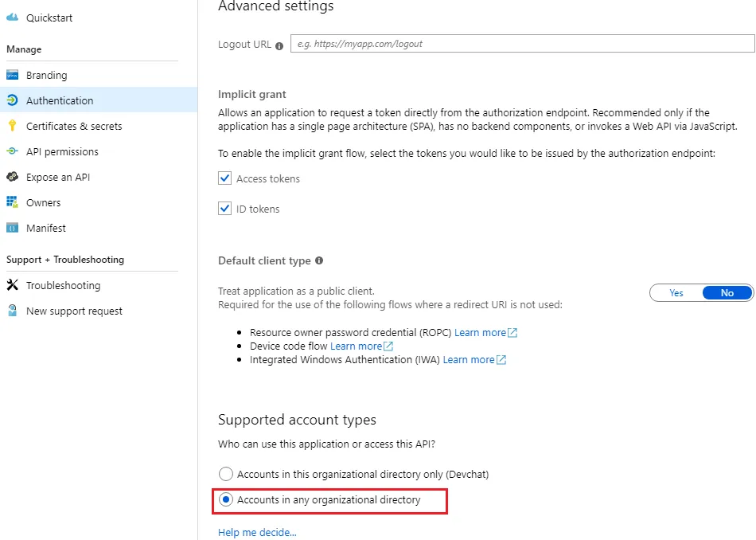The width and height of the screenshot is (756, 540).
Task: Open the Help me decide link
Action: (x=257, y=532)
